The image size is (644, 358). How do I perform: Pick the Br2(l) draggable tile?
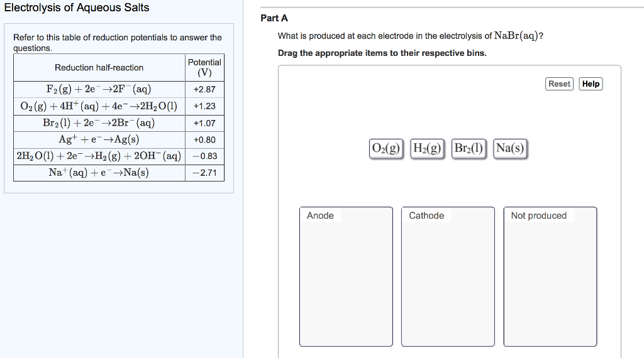pos(469,149)
